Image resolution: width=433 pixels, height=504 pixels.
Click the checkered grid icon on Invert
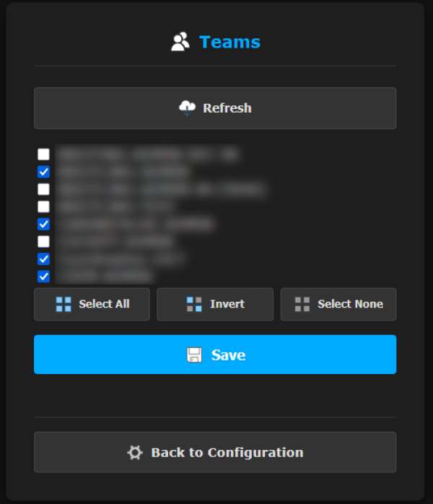coord(194,304)
